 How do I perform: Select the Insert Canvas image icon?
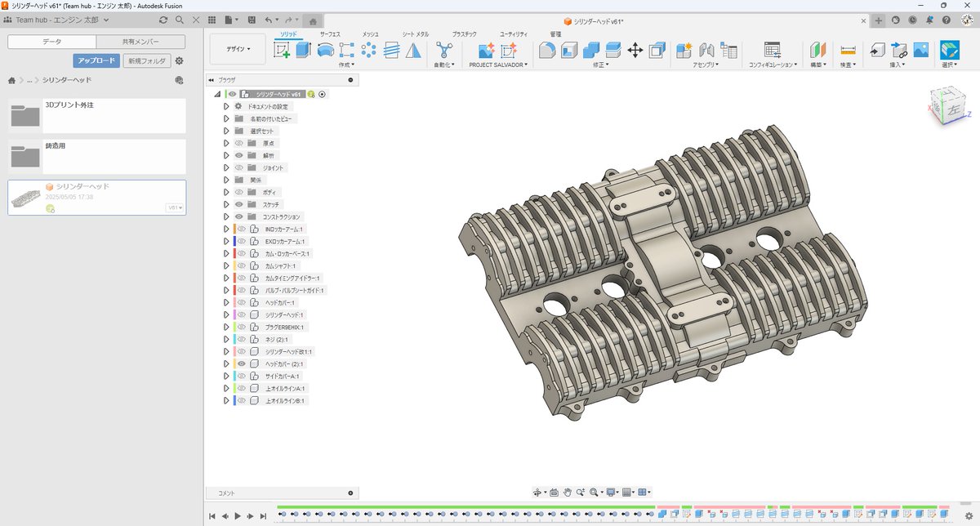point(921,50)
